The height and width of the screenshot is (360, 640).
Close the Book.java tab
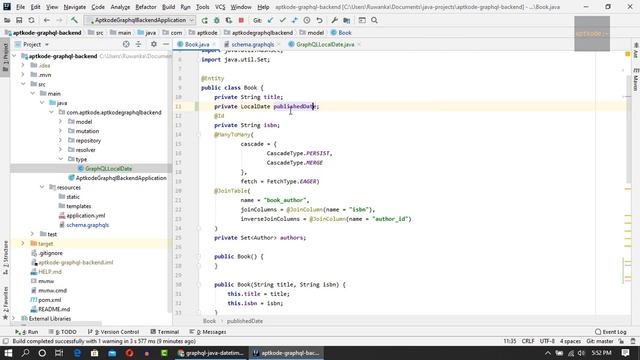click(214, 44)
